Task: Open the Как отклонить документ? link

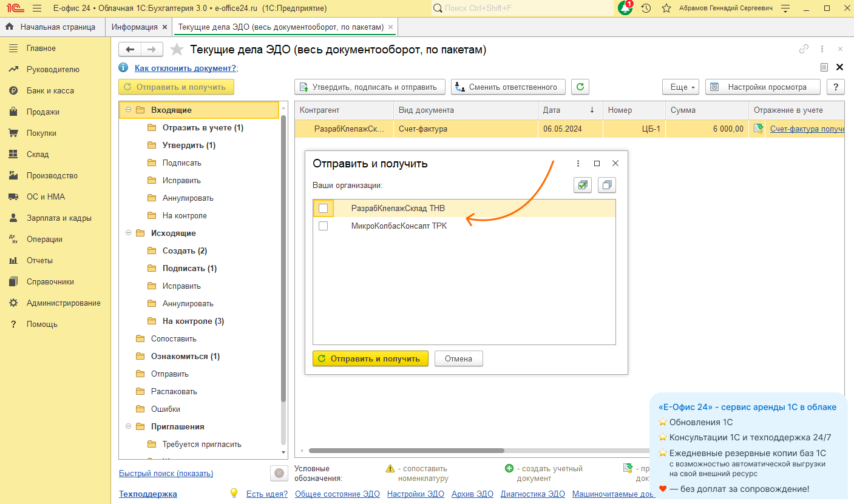Action: 185,68
